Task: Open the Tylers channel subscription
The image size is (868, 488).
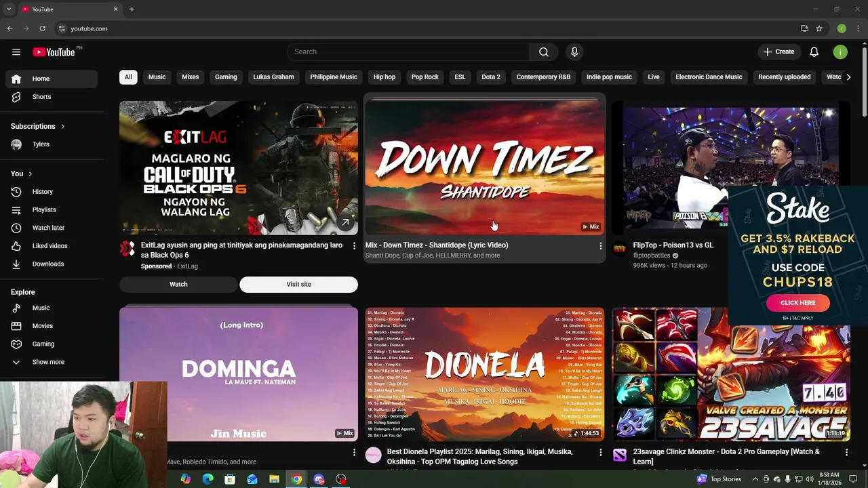Action: (x=52, y=144)
